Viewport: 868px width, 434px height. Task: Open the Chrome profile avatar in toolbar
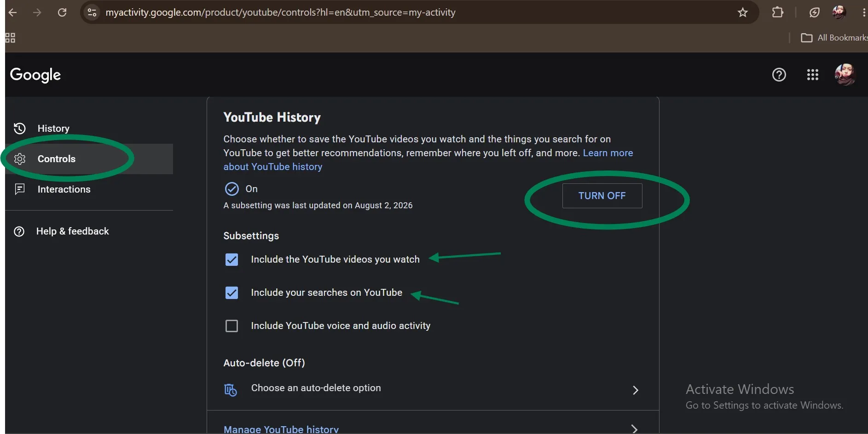point(839,12)
